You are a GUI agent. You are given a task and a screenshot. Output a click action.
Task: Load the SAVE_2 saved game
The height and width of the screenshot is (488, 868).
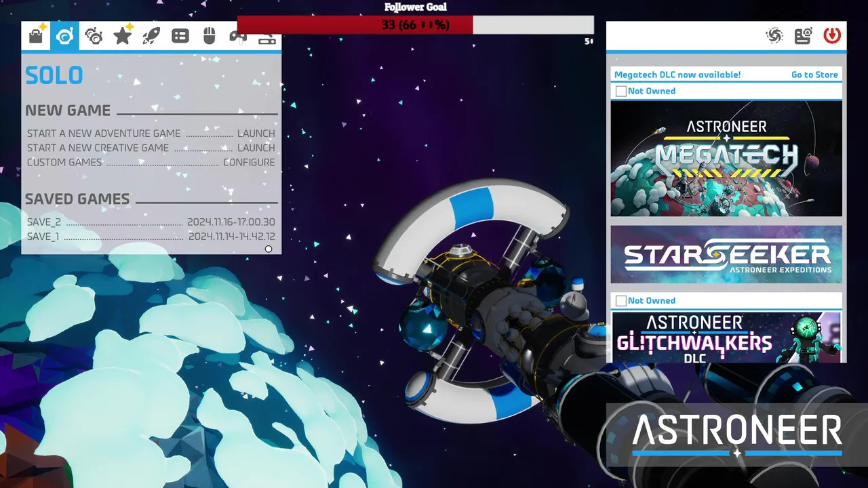click(x=151, y=222)
